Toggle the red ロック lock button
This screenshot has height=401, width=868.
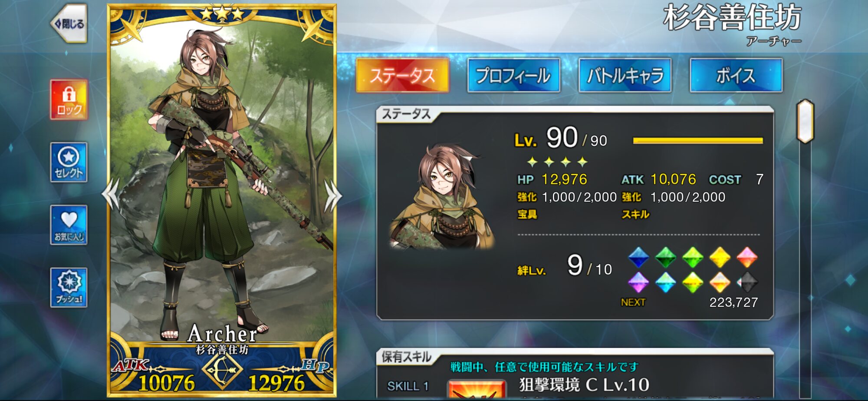point(69,99)
